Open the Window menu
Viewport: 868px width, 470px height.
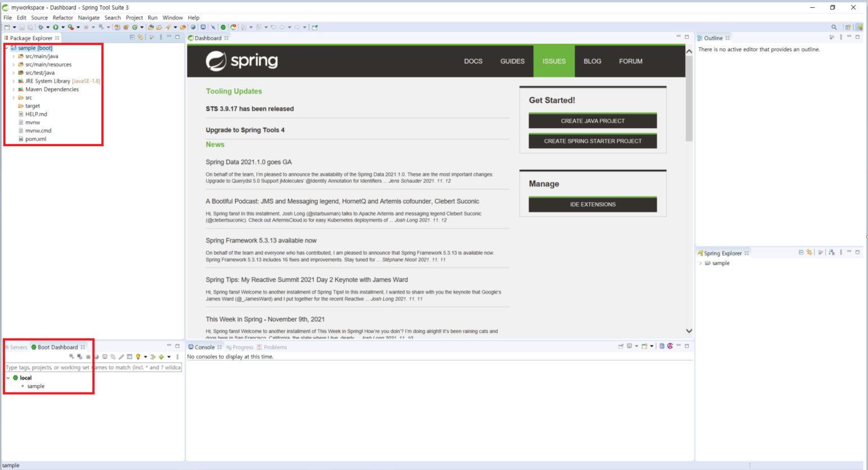pos(172,17)
